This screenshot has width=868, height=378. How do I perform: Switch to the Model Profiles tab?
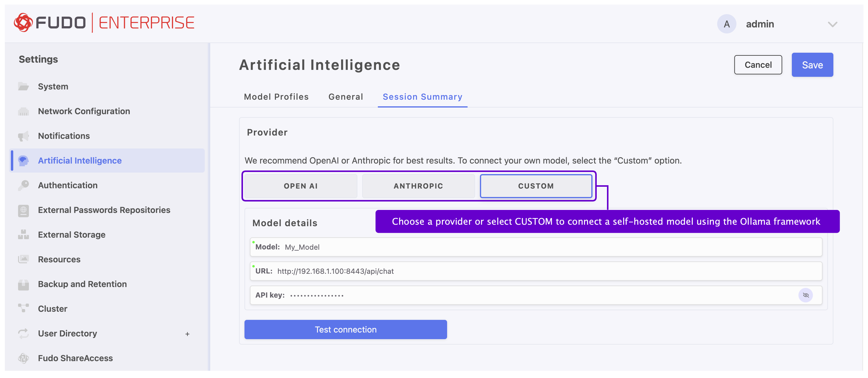point(276,97)
